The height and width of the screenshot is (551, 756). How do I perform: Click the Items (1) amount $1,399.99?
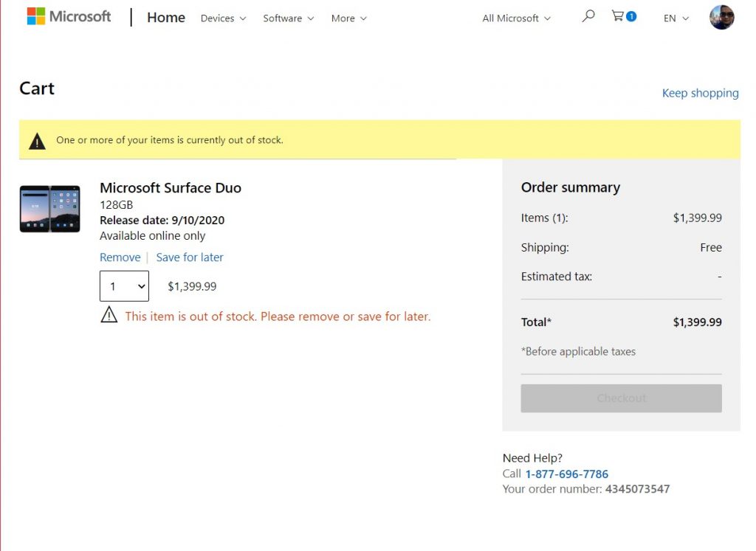(697, 218)
